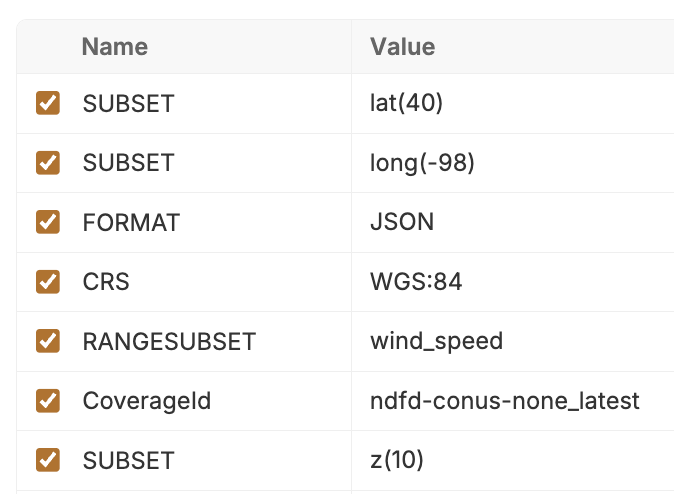The height and width of the screenshot is (494, 674).
Task: Click the JSON value field
Action: click(x=402, y=222)
